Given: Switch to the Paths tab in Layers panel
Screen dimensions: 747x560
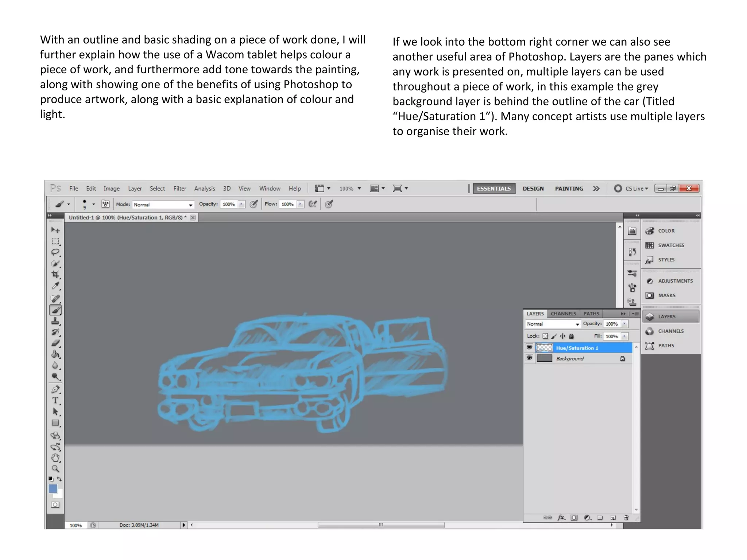Looking at the screenshot, I should (591, 314).
